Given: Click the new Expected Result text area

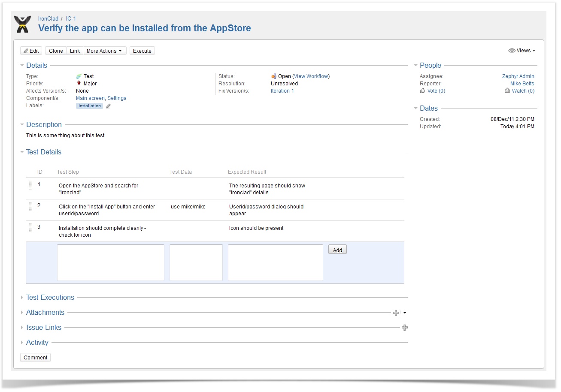Looking at the screenshot, I should [x=276, y=263].
